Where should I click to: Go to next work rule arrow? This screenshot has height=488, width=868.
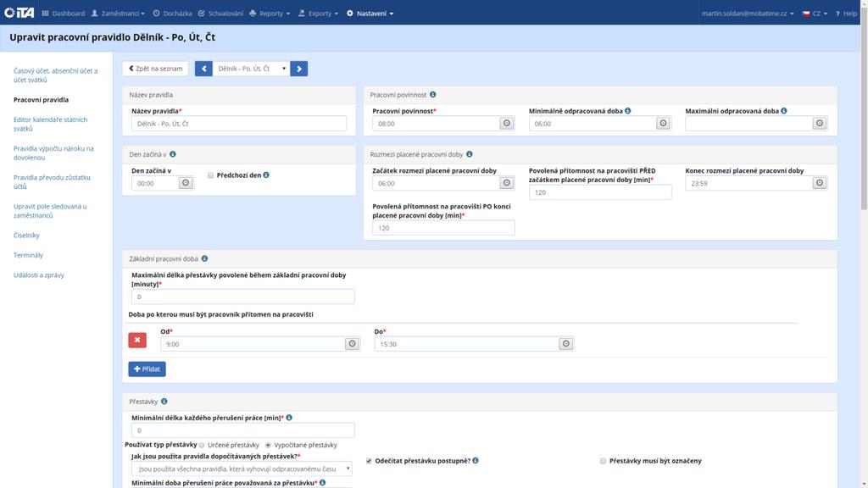[x=299, y=69]
